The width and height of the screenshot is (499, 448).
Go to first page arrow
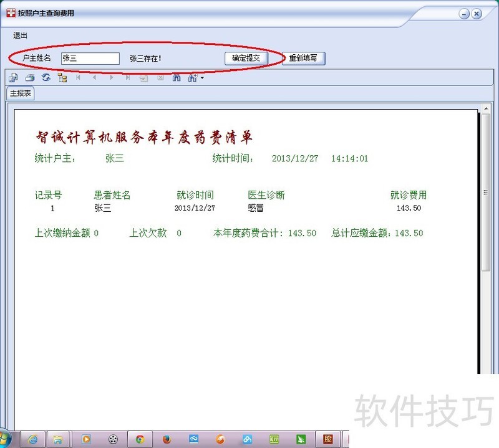(79, 78)
